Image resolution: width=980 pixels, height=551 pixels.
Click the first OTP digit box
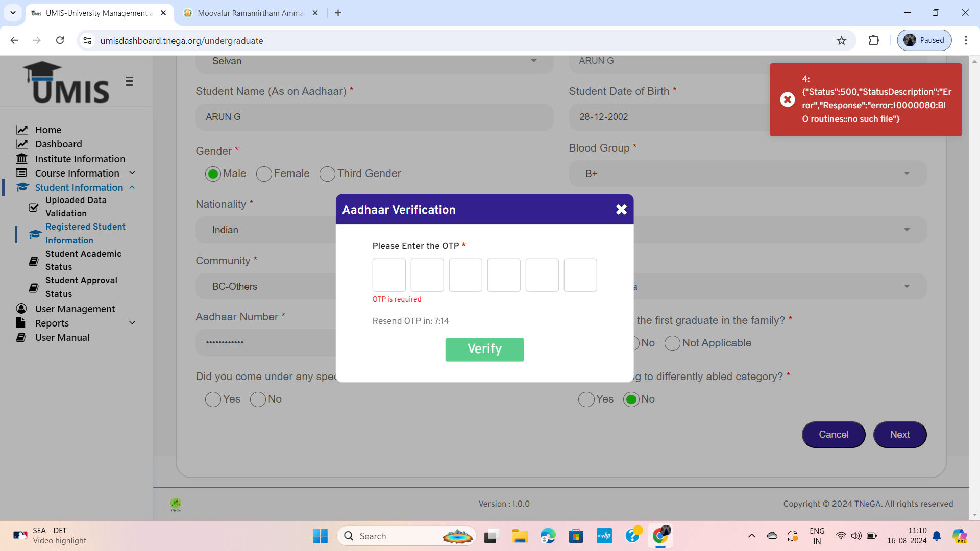pos(389,275)
